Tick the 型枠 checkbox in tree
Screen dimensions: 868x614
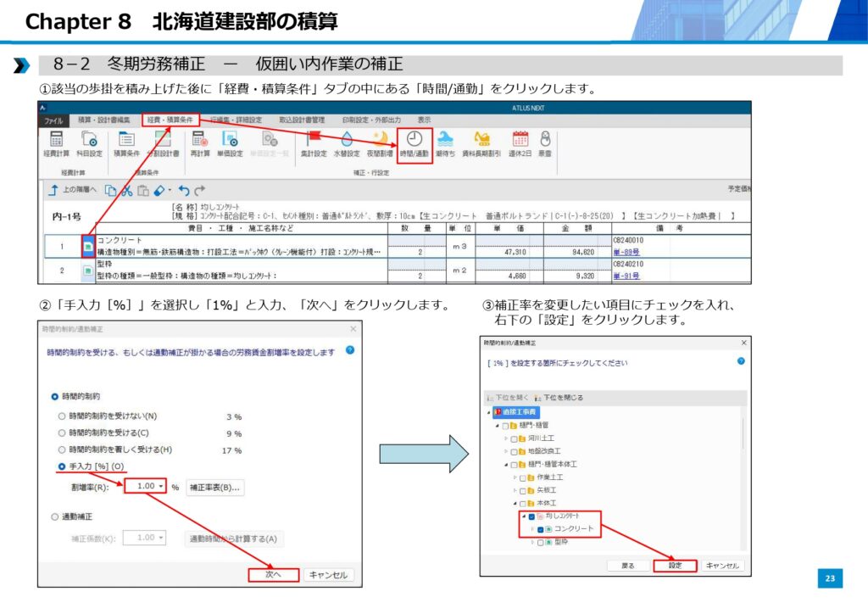[540, 543]
